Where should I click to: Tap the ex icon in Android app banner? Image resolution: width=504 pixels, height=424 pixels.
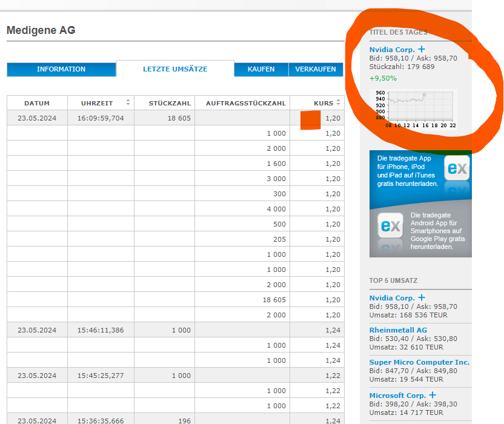point(390,226)
